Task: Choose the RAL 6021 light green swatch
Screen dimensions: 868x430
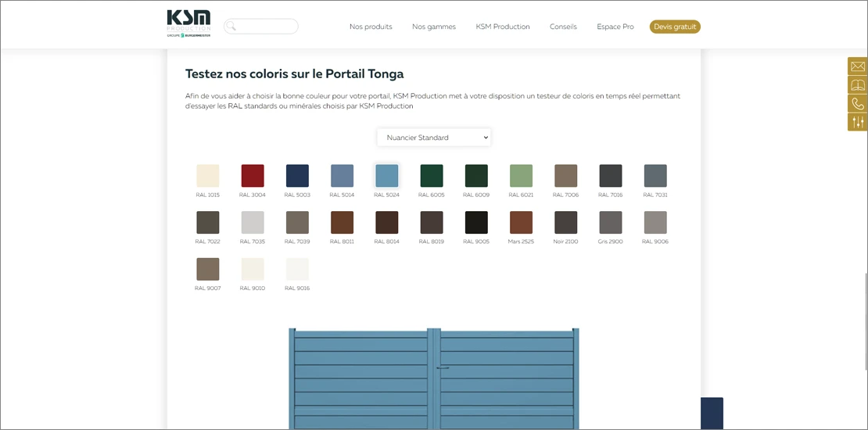Action: [521, 176]
